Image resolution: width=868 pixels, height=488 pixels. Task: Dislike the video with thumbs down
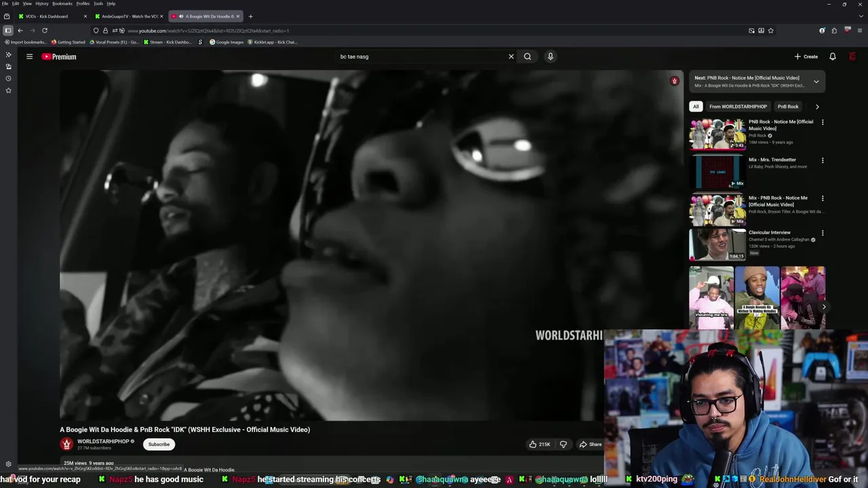coord(564,445)
